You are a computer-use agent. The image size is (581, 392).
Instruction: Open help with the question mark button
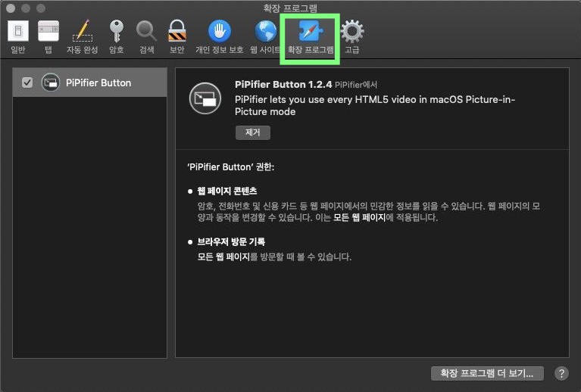(561, 373)
